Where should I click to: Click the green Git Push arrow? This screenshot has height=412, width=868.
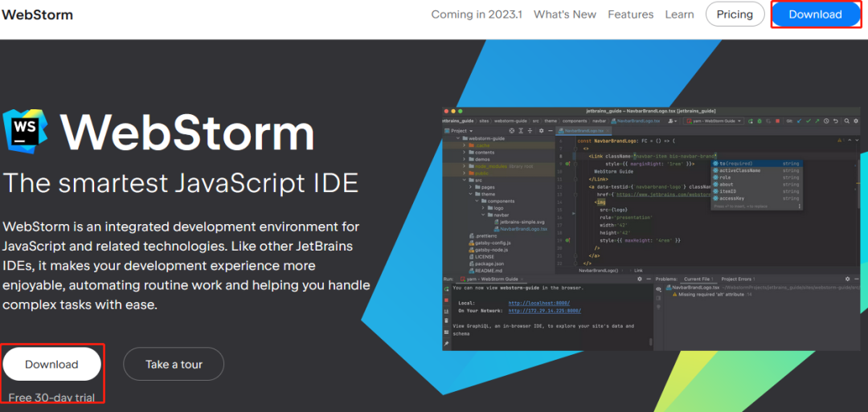[x=817, y=121]
